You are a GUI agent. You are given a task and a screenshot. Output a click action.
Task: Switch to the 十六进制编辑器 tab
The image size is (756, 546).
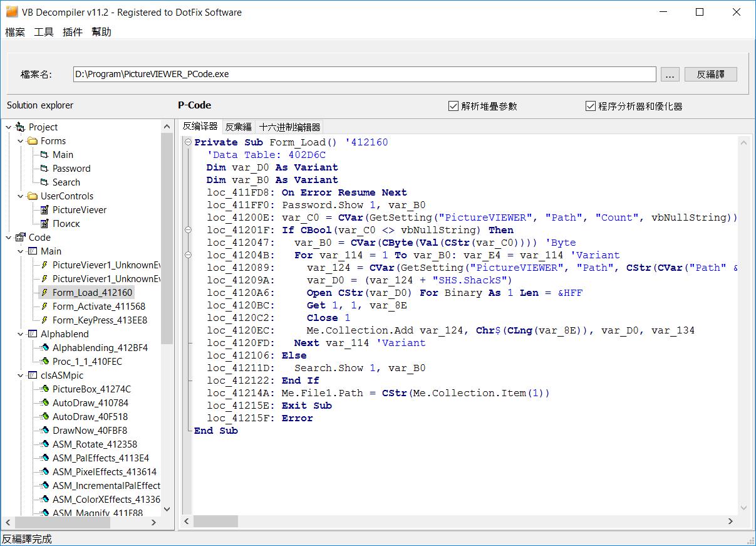[x=289, y=127]
